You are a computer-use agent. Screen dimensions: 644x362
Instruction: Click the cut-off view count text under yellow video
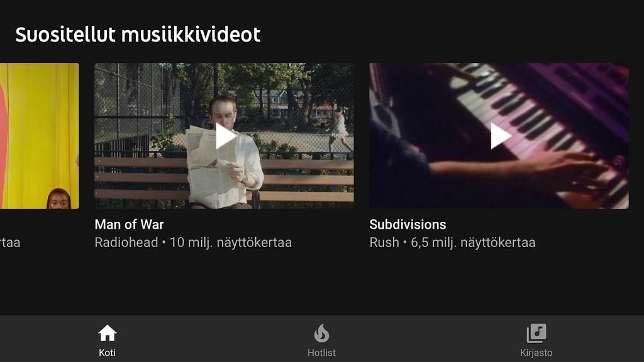click(10, 243)
